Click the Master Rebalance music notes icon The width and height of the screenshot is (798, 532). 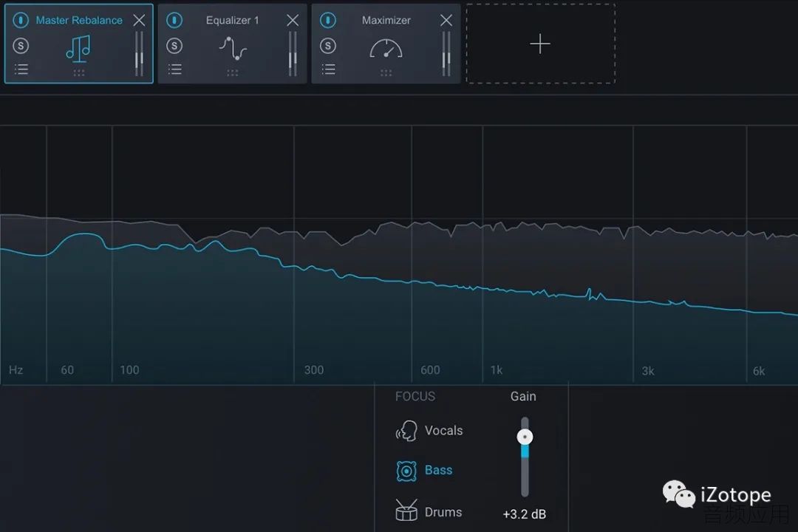[78, 48]
